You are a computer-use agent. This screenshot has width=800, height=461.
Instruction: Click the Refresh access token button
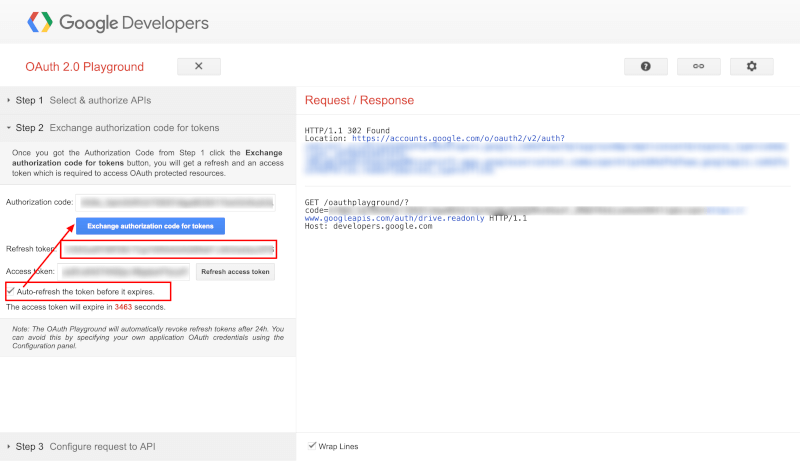pyautogui.click(x=235, y=272)
